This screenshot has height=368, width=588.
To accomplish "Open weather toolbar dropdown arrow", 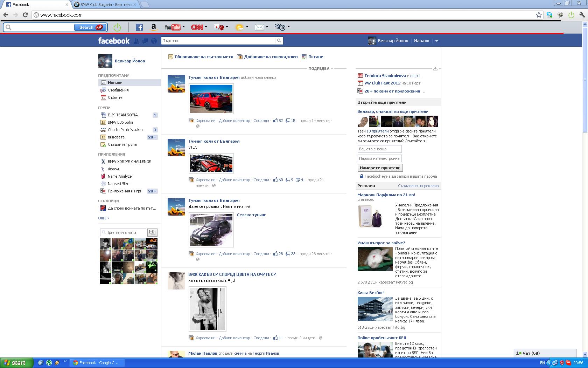I will point(247,27).
